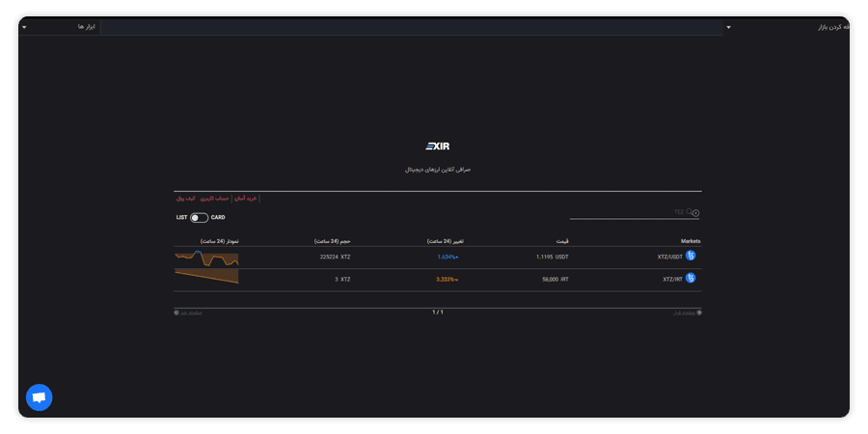
Task: Open the XTZ/USDT 24-hour chart thumbnail
Action: pyautogui.click(x=206, y=258)
